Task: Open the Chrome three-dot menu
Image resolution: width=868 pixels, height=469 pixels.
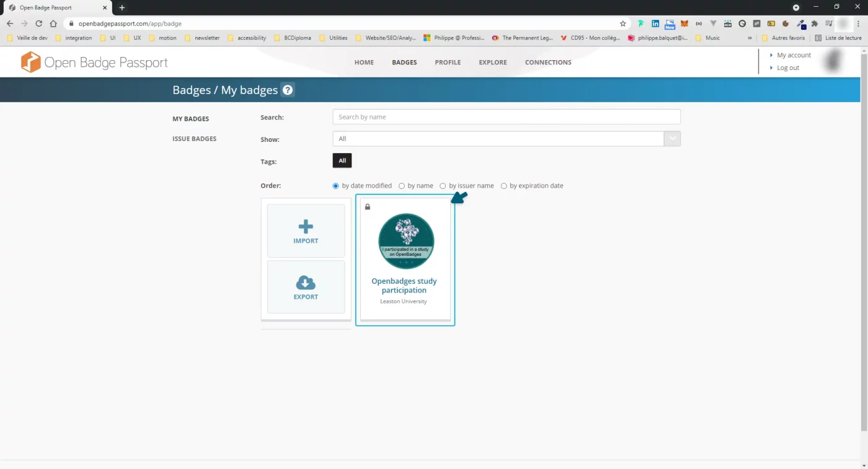Action: pos(858,24)
